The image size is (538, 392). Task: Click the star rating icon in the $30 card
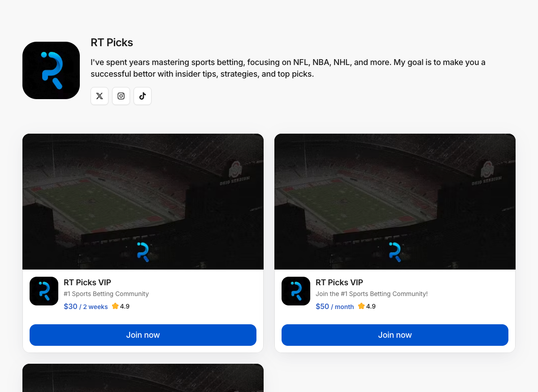(x=115, y=306)
